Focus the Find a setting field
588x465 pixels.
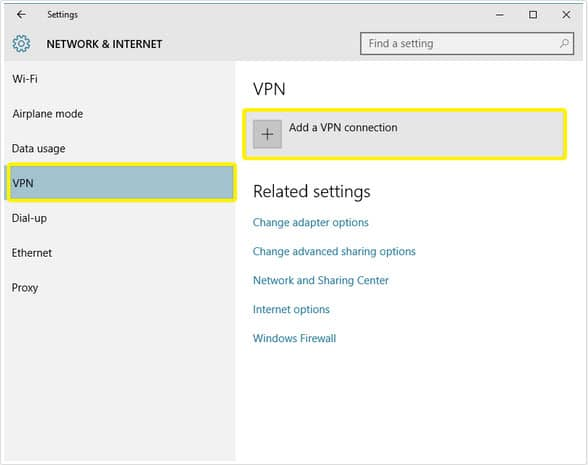pos(467,44)
